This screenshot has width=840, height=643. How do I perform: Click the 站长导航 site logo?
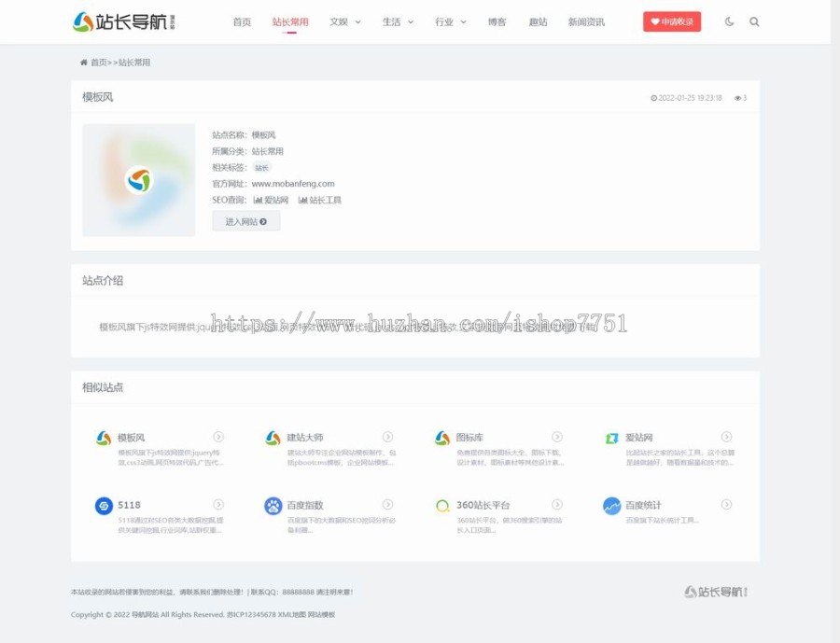coord(124,22)
